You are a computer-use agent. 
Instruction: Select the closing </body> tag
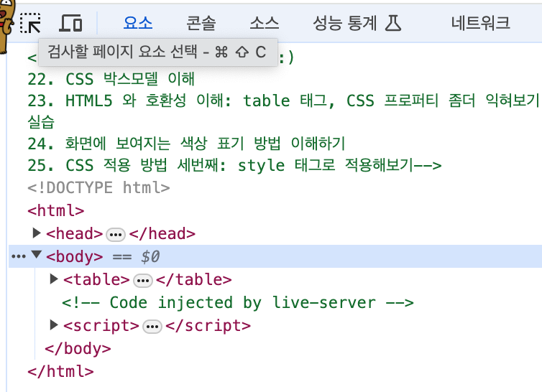(x=78, y=348)
